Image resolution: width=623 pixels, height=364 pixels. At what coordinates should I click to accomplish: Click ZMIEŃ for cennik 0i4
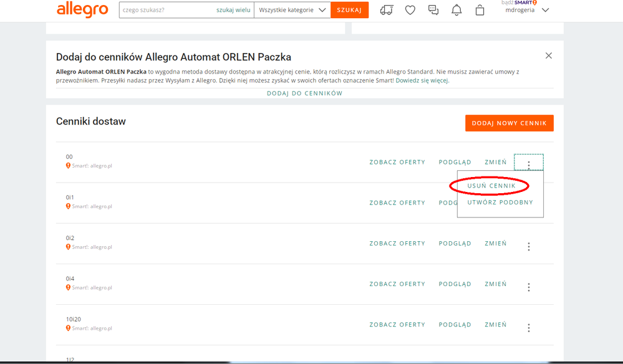click(495, 284)
